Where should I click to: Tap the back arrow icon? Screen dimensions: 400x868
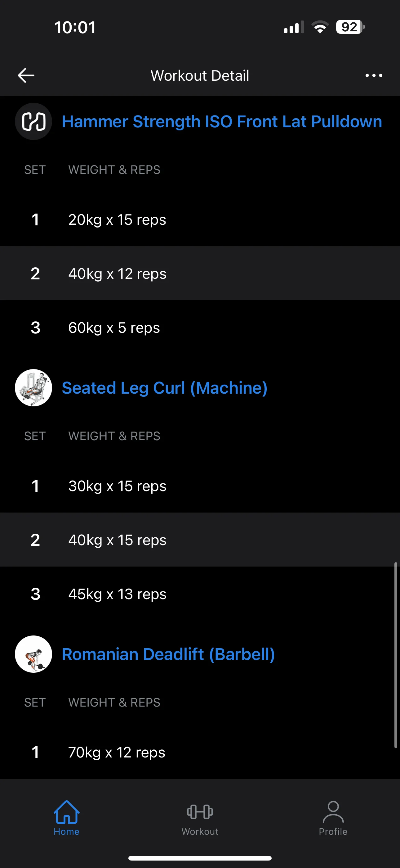26,75
